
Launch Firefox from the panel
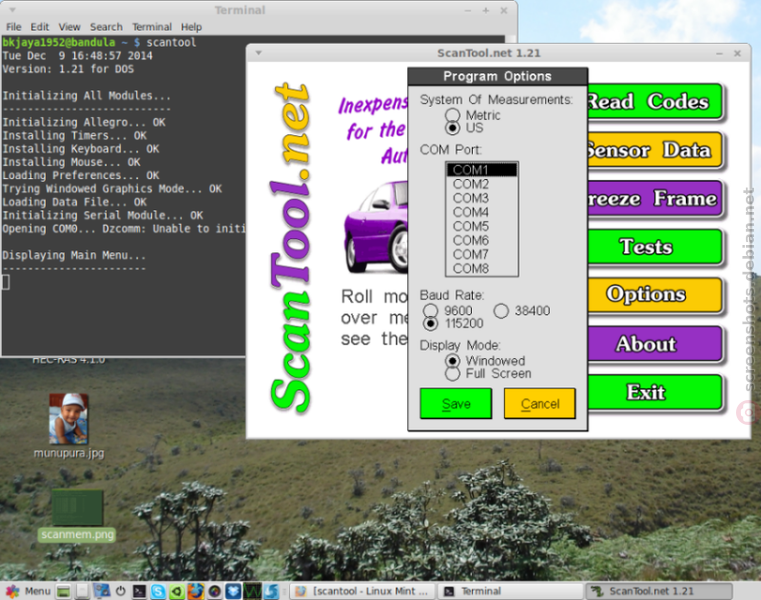196,591
